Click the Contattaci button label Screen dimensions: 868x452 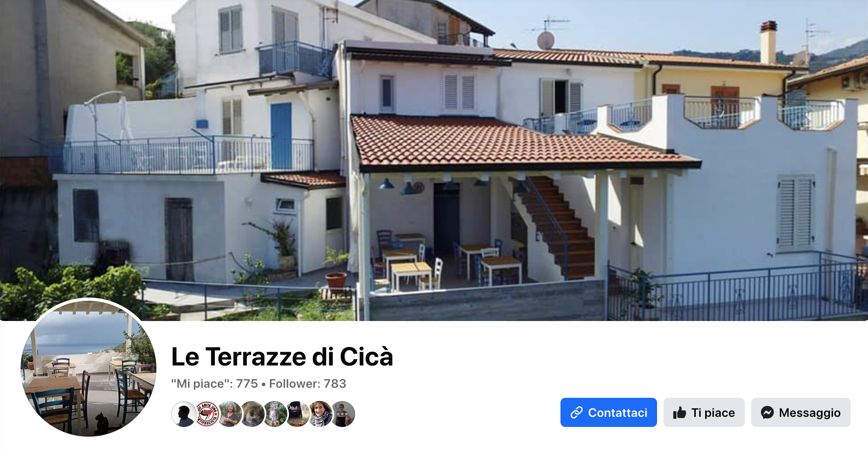point(617,412)
